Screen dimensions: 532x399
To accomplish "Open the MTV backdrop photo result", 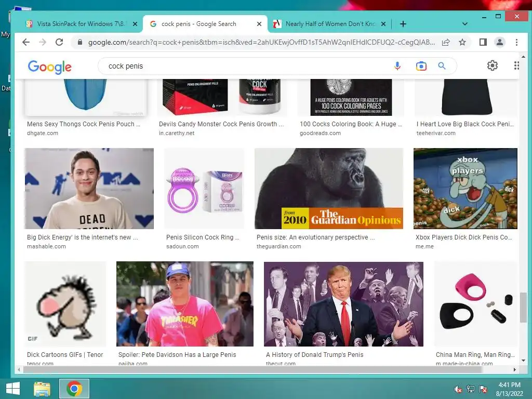I will click(89, 188).
